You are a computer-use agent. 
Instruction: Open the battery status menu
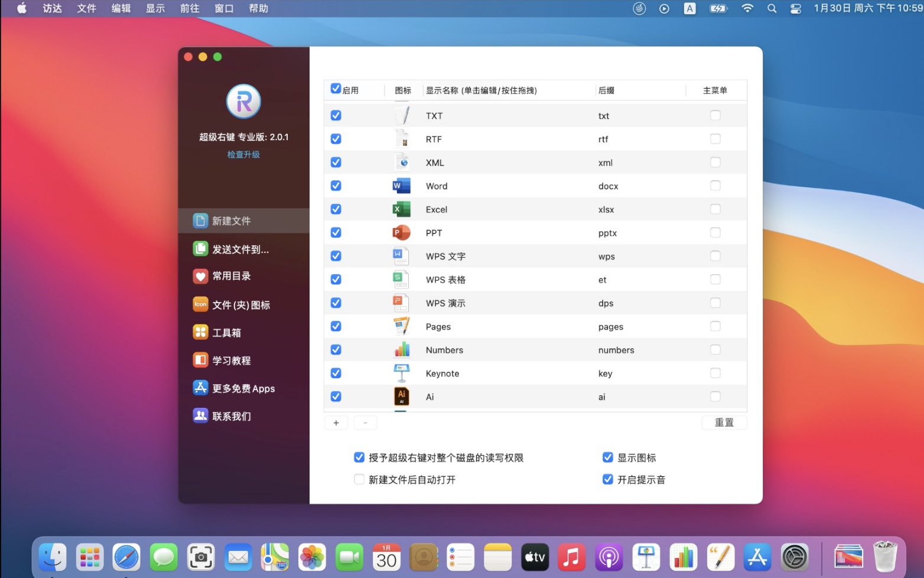click(x=718, y=8)
